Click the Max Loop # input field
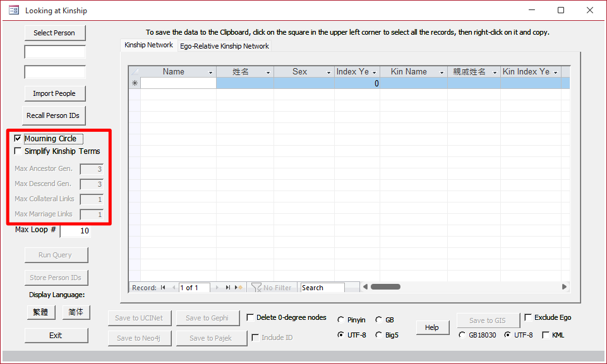The width and height of the screenshot is (607, 364). tap(75, 232)
